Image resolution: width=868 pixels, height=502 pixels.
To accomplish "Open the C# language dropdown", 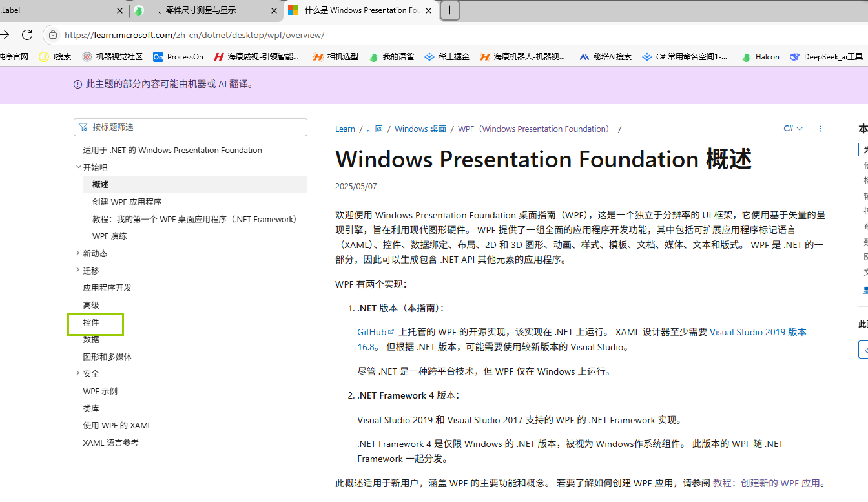I will (793, 129).
